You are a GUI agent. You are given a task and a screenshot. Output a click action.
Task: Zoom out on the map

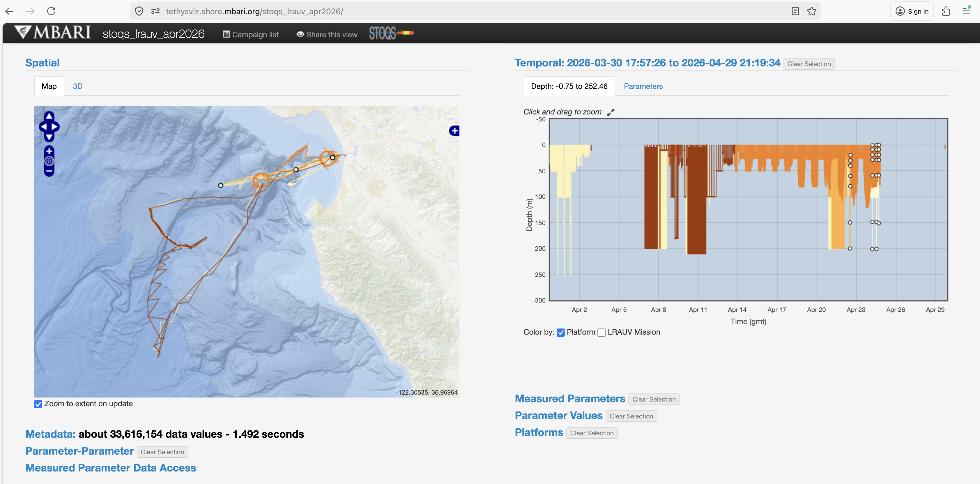point(49,172)
